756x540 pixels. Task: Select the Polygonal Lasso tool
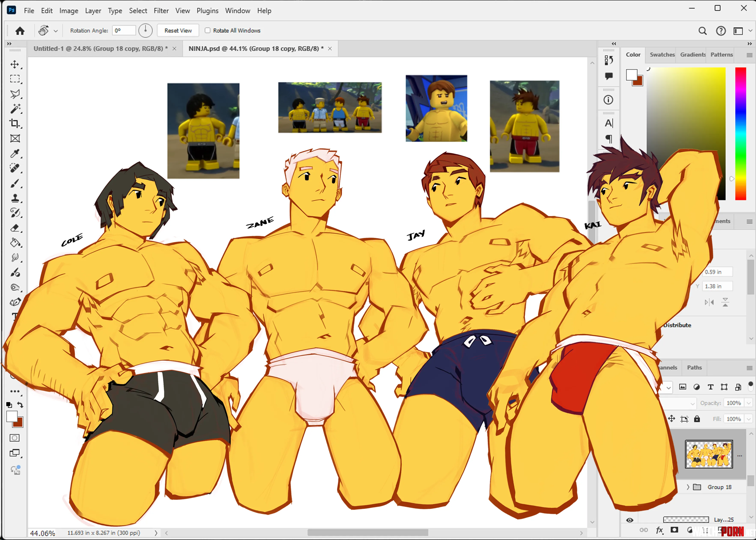[15, 94]
